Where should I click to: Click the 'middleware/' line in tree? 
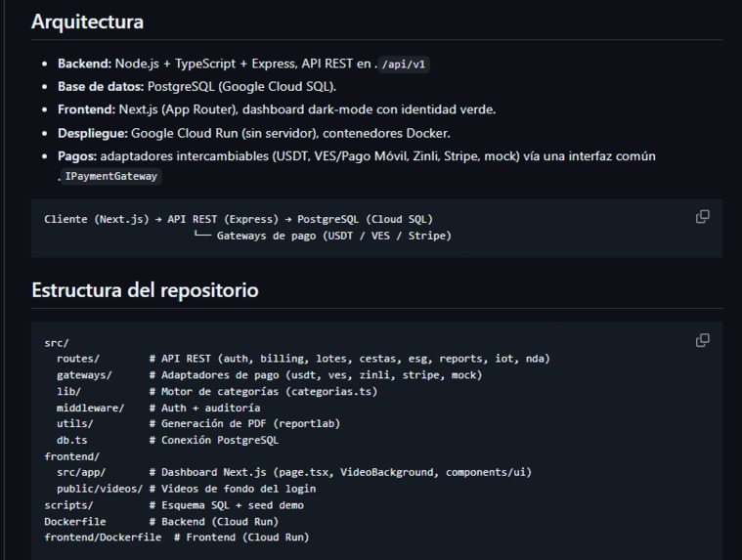coord(158,408)
